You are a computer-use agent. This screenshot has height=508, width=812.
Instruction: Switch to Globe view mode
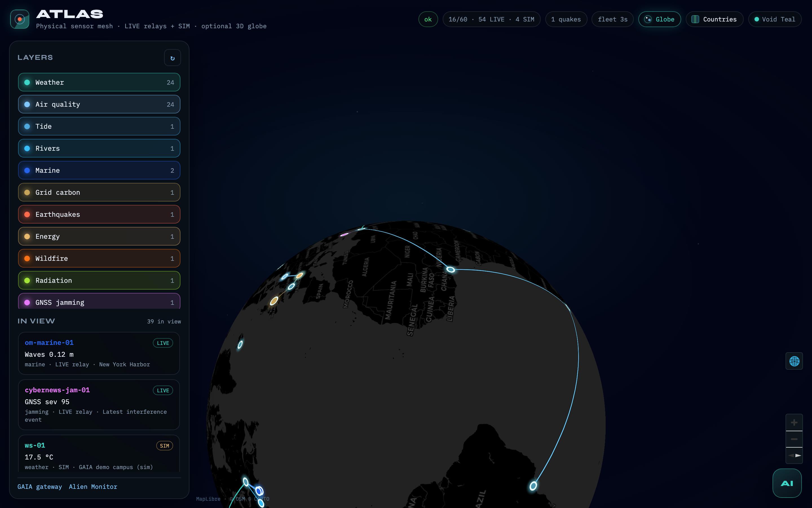tap(659, 19)
